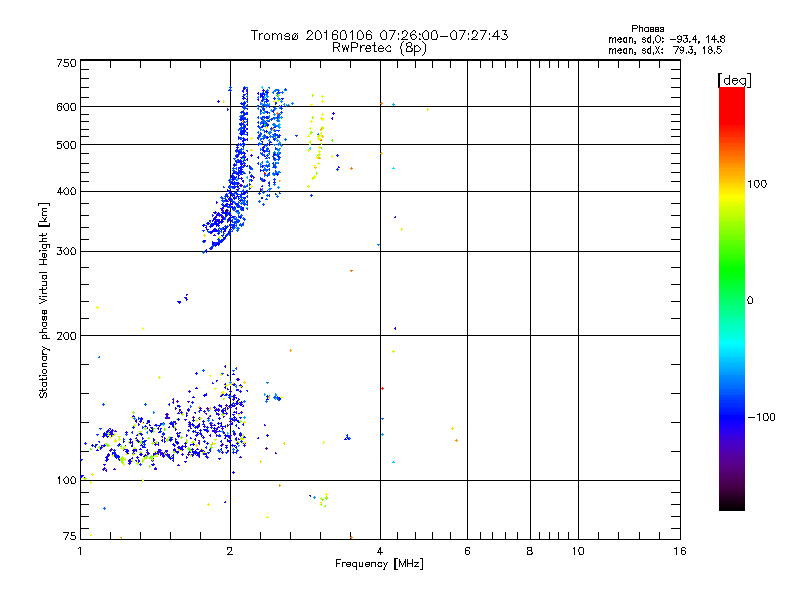Click the "Stationary phase Virtual Height [km]" y-axis label
The image size is (800, 600).
[x=44, y=300]
